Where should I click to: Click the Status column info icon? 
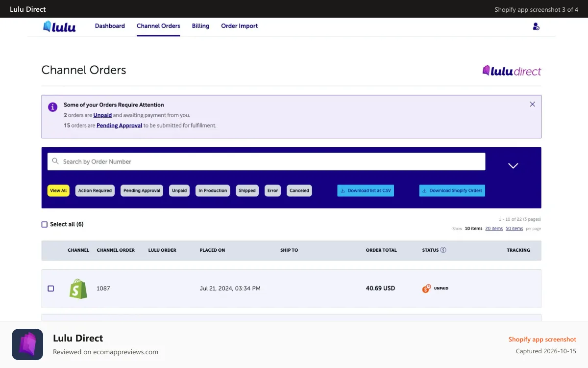443,250
